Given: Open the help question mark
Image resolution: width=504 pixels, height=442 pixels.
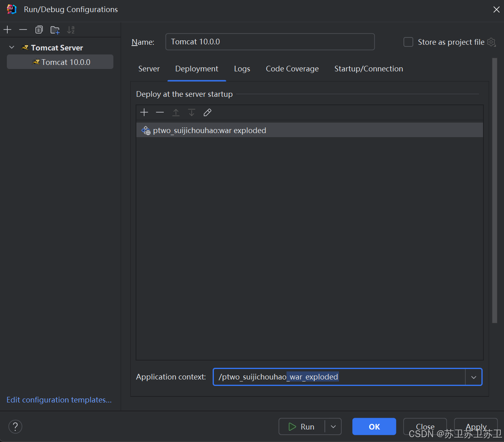Looking at the screenshot, I should click(15, 427).
